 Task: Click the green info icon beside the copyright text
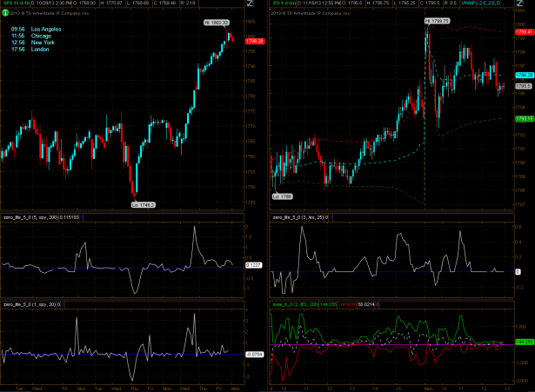[5, 13]
